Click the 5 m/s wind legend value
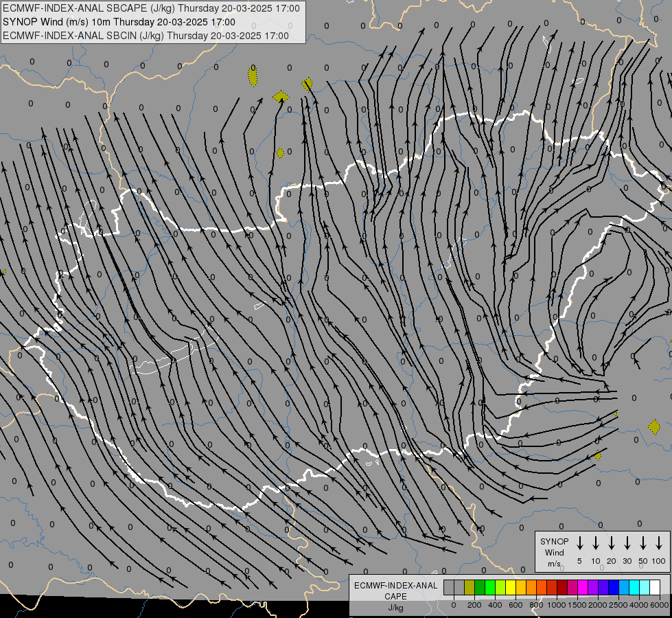This screenshot has width=672, height=618. click(579, 561)
